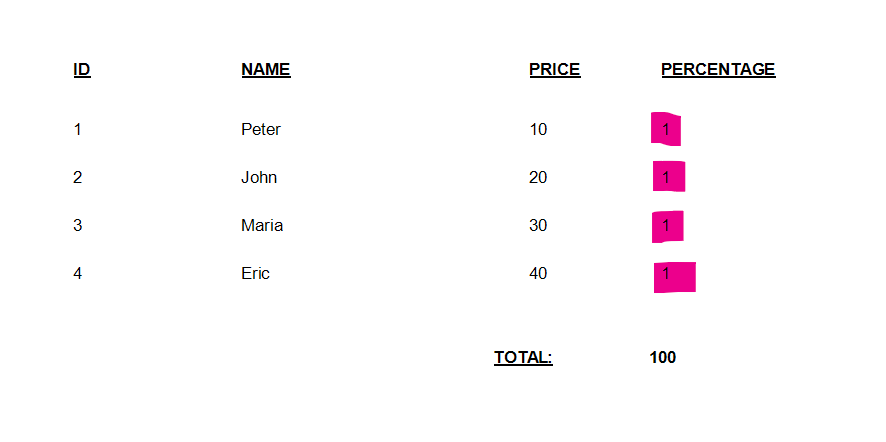Click the price value 30

pos(538,226)
